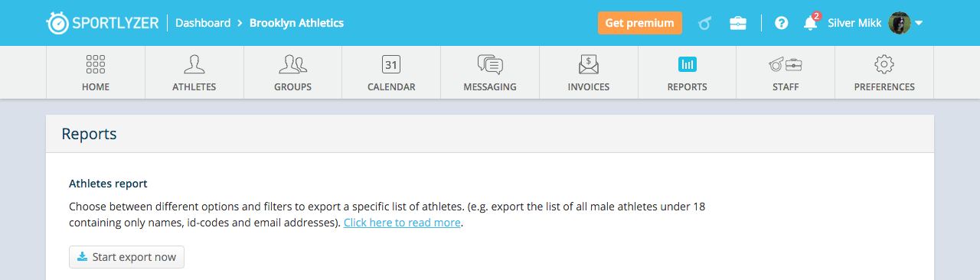Click the Sportlyzer stopwatch logo

58,23
